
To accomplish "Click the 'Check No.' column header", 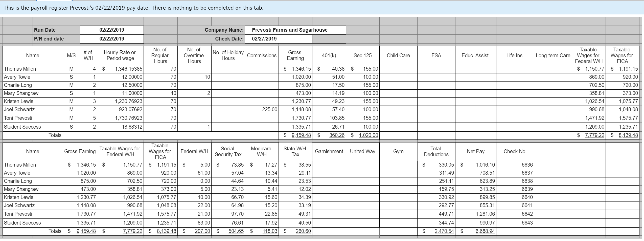I will coord(515,151).
